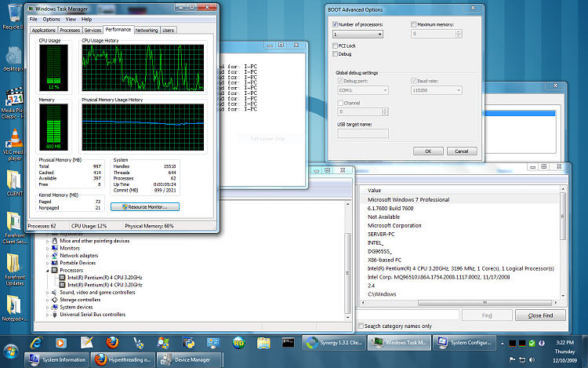The image size is (588, 368).
Task: Launch pinned Firefox icon in taskbar
Action: point(112,342)
